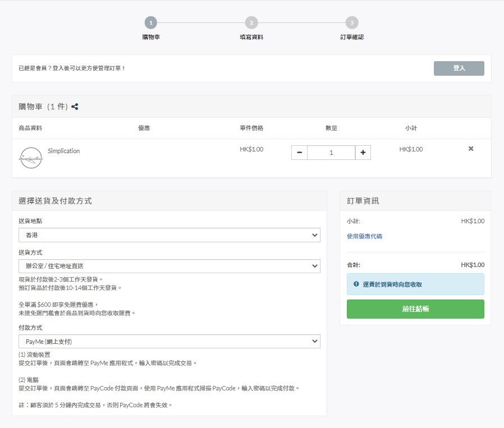504x428 pixels.
Task: Click the 單件價格 column header
Action: [251, 128]
